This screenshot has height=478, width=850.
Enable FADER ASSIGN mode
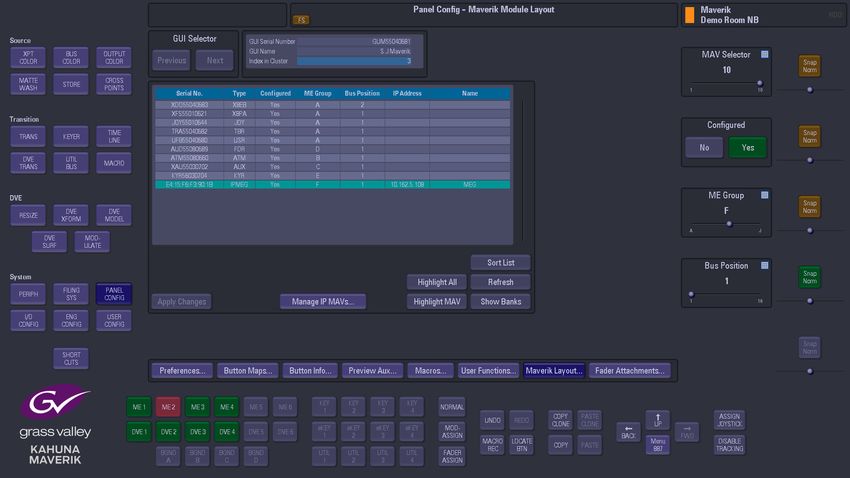pyautogui.click(x=452, y=456)
